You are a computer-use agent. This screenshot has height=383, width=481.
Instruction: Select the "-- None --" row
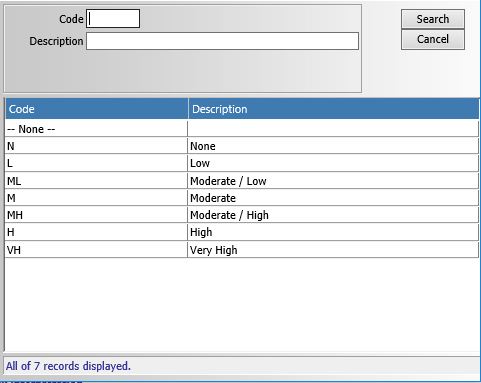[x=242, y=129]
